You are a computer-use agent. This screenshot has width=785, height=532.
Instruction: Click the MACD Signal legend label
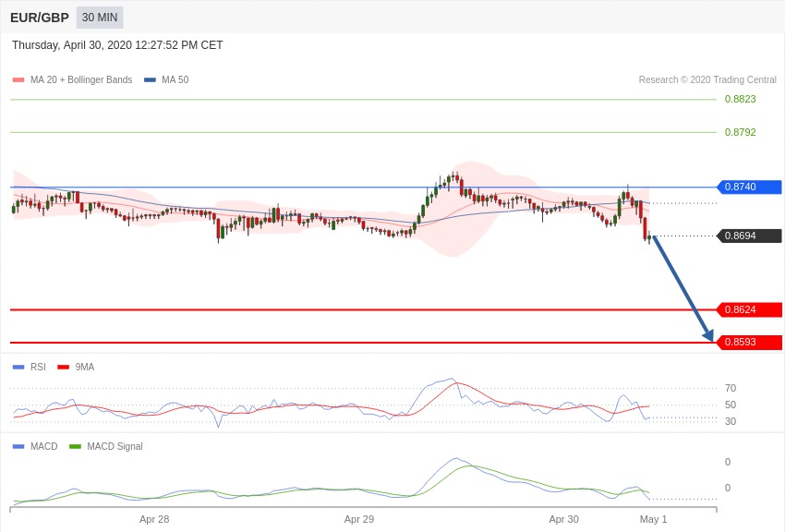pos(115,446)
